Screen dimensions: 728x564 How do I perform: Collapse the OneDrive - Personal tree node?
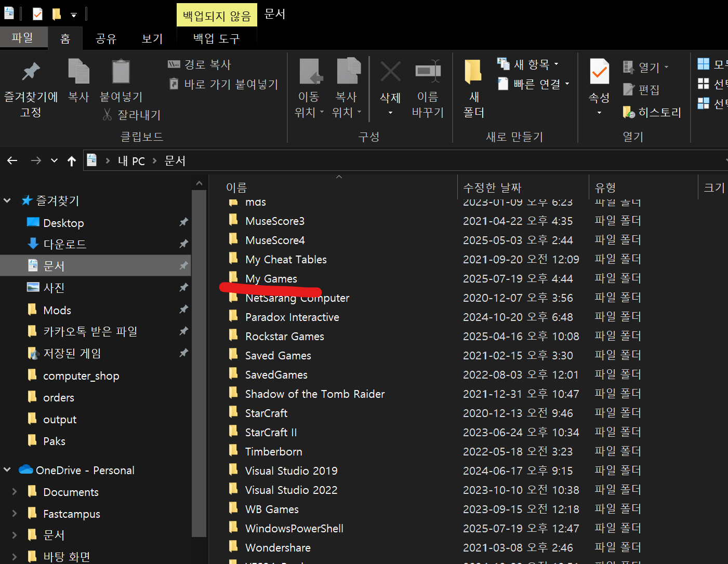(x=7, y=470)
